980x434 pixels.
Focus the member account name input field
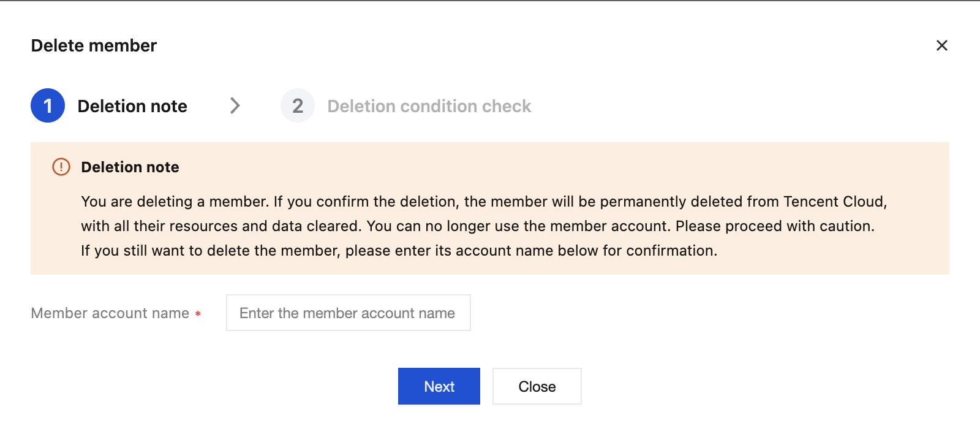348,313
